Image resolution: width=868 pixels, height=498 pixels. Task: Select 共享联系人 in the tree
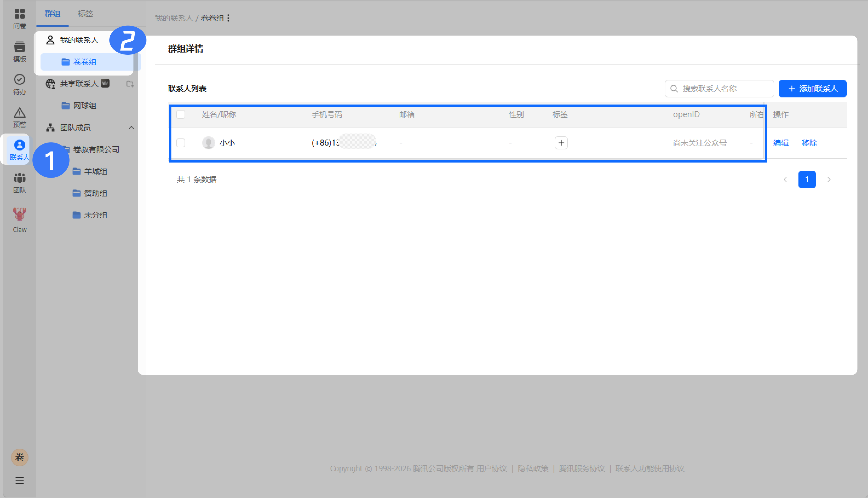click(79, 84)
